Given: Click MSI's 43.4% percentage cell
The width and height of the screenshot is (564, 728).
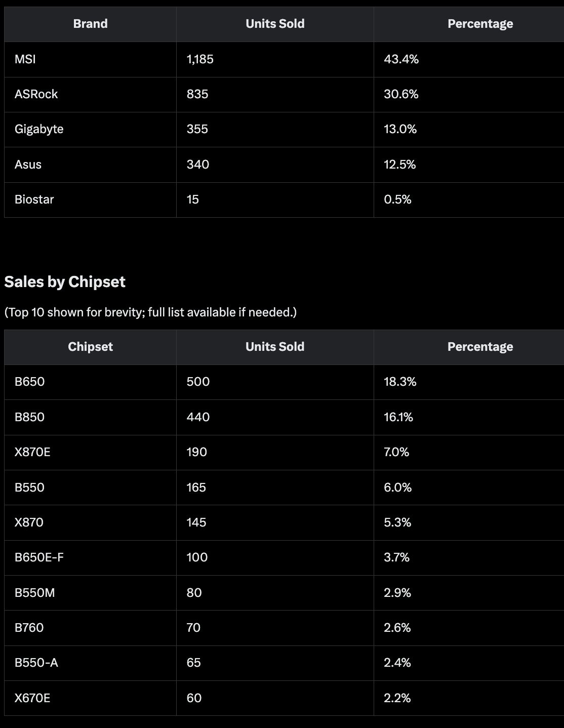Looking at the screenshot, I should tap(401, 59).
